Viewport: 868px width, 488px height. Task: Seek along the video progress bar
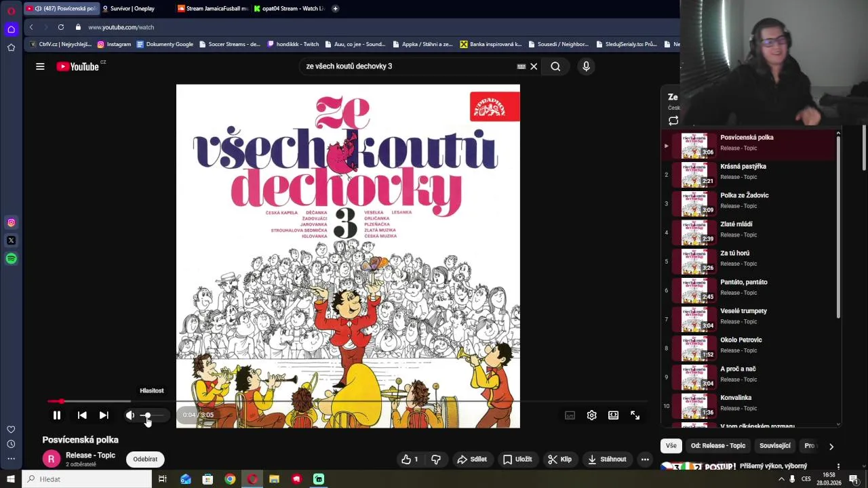(348, 401)
